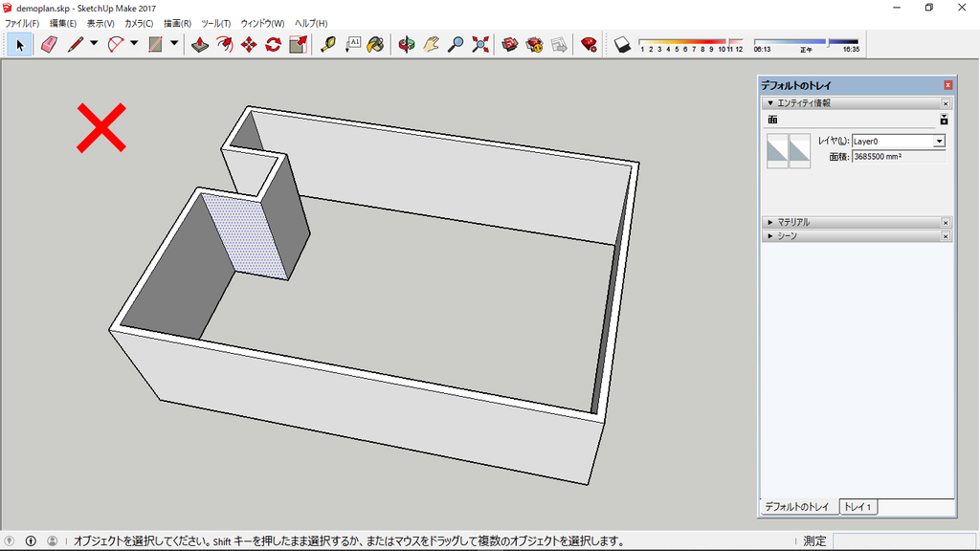Close the デフォルトのトレイ panel

948,85
